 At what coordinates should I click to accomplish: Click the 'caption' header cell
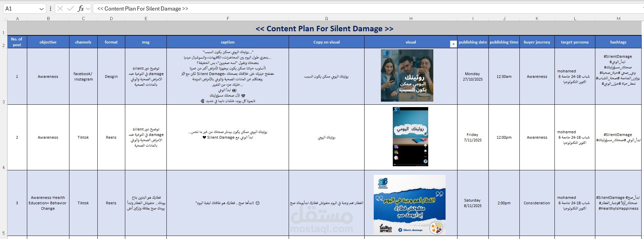(228, 42)
